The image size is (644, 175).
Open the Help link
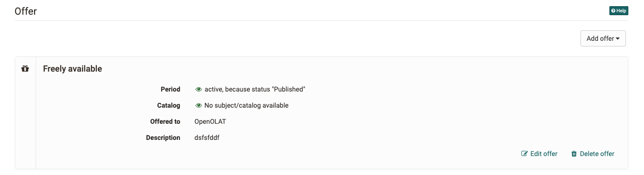619,11
